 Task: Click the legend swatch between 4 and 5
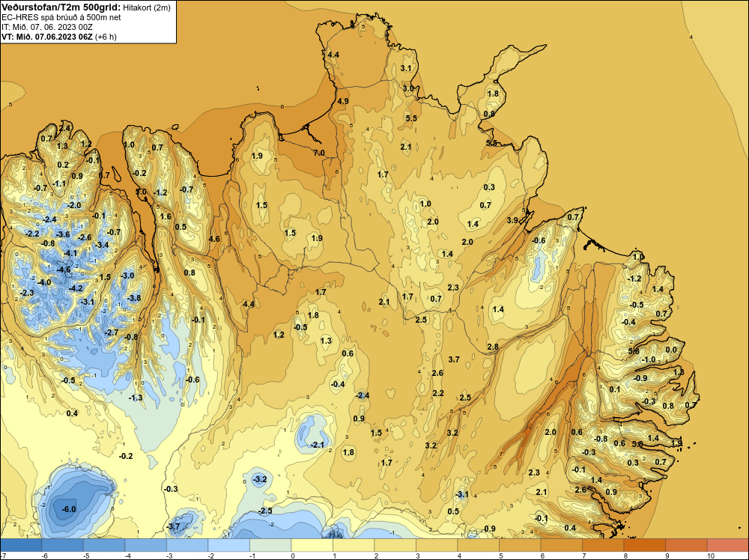478,545
